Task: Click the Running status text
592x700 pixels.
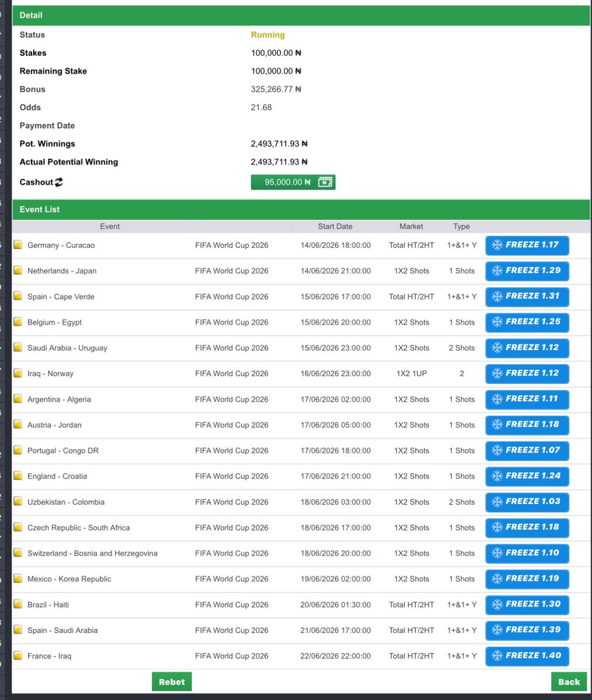Action: click(x=268, y=35)
